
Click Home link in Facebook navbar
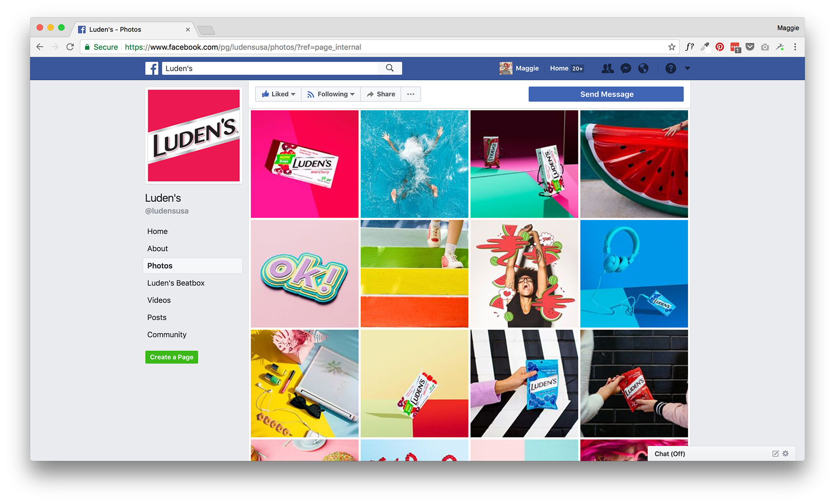pos(559,68)
